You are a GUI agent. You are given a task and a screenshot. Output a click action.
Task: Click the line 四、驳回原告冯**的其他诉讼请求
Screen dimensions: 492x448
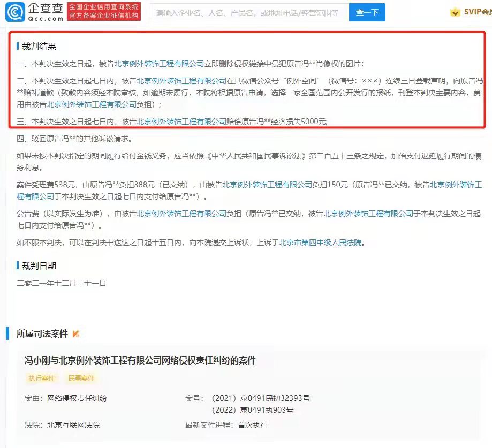coord(74,139)
